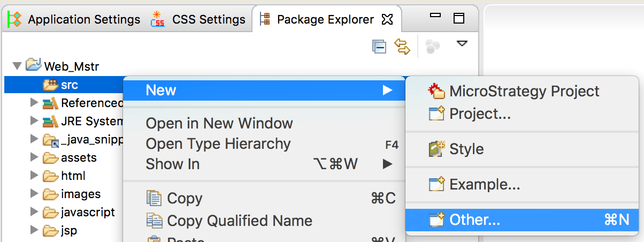Choose Example... from the submenu
The height and width of the screenshot is (242, 644).
(485, 185)
